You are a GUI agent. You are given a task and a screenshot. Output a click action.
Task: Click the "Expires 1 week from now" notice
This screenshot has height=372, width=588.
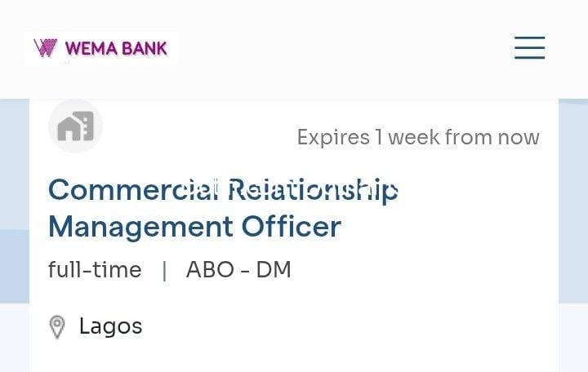pyautogui.click(x=417, y=137)
